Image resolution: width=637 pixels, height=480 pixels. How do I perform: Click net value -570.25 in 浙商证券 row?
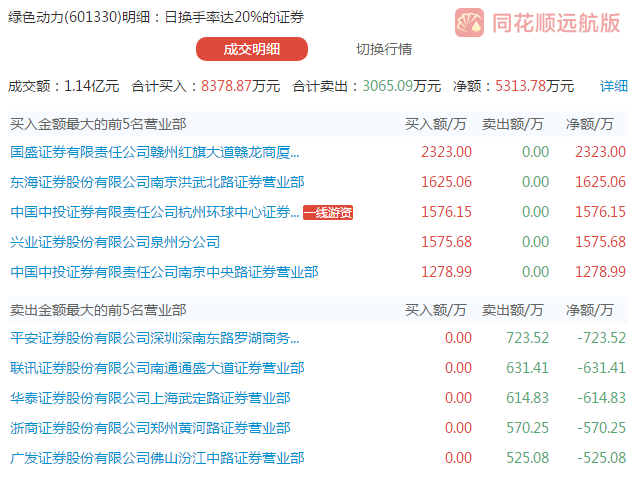click(602, 428)
